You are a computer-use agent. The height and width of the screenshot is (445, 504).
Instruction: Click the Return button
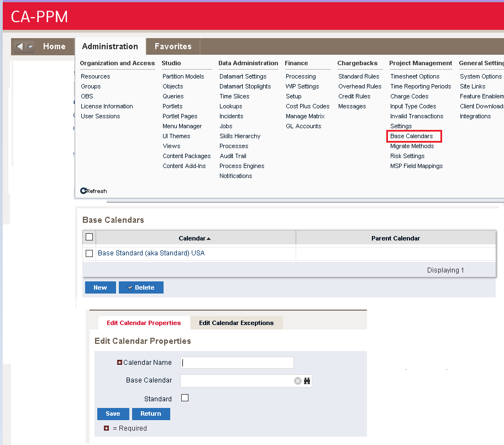(x=151, y=414)
